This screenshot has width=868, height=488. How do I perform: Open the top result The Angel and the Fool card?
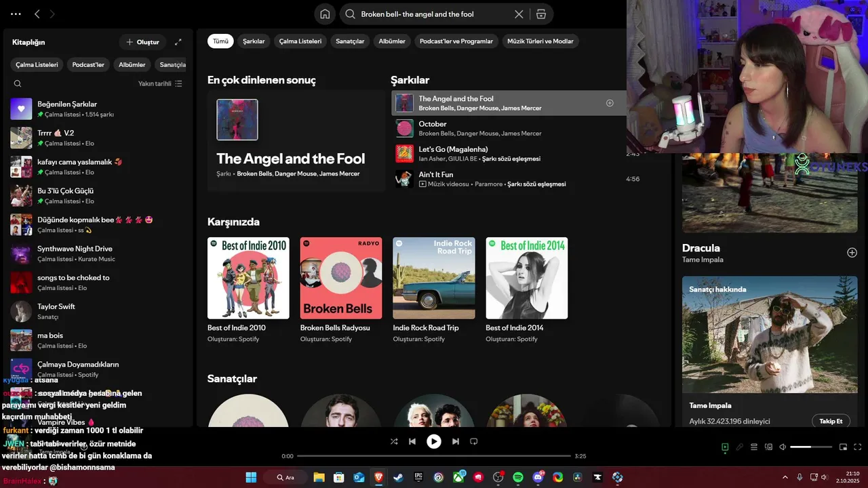(296, 141)
